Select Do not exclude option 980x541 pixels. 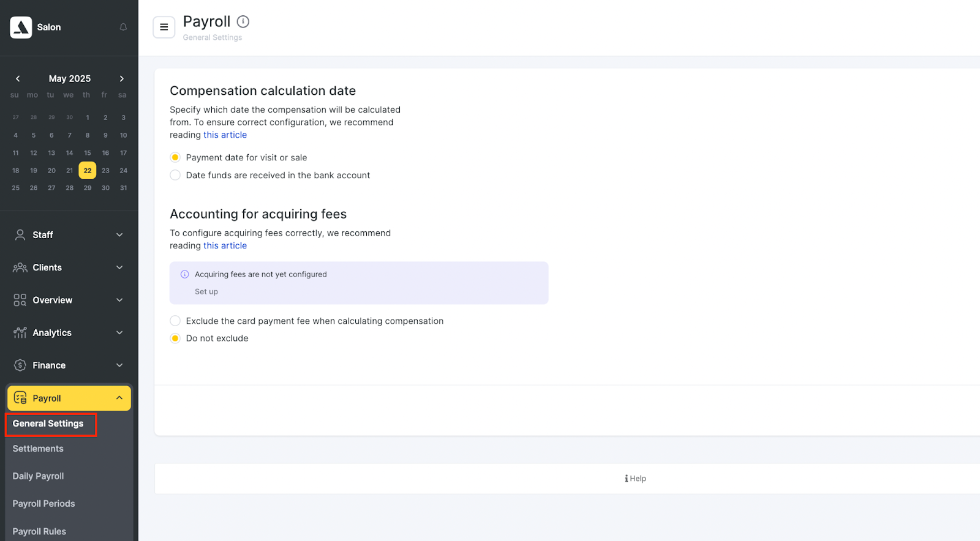[x=175, y=338]
